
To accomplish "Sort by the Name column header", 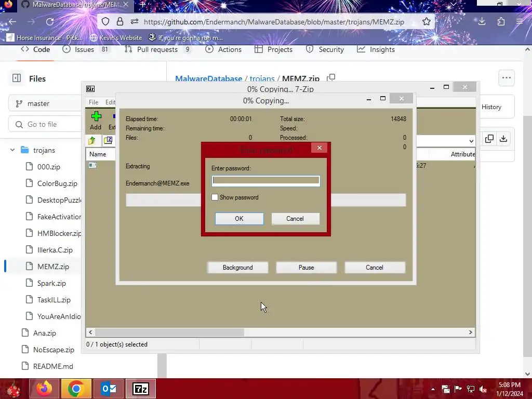I will coord(98,154).
